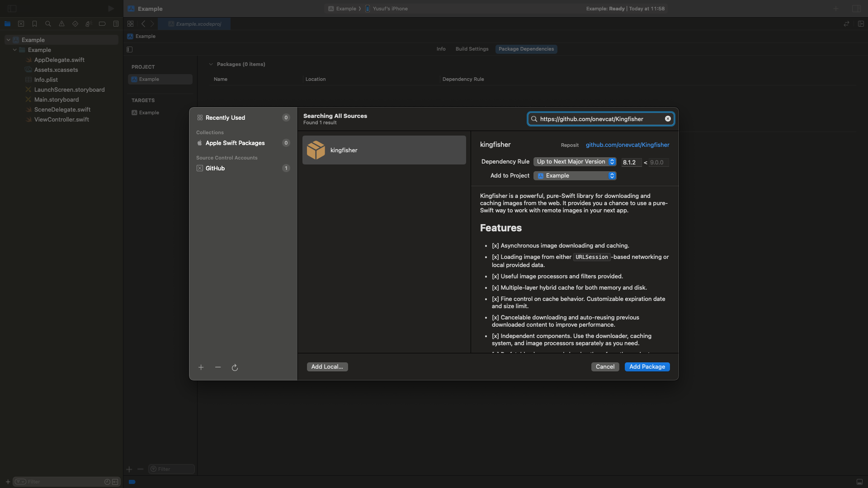The image size is (868, 488).
Task: Open the Issue navigator warning icon
Action: click(x=61, y=24)
